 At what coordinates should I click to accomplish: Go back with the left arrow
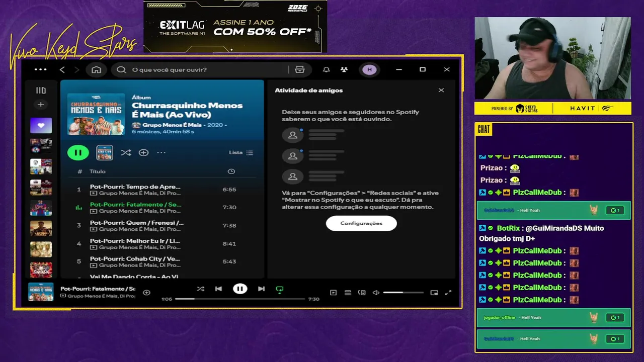[62, 69]
